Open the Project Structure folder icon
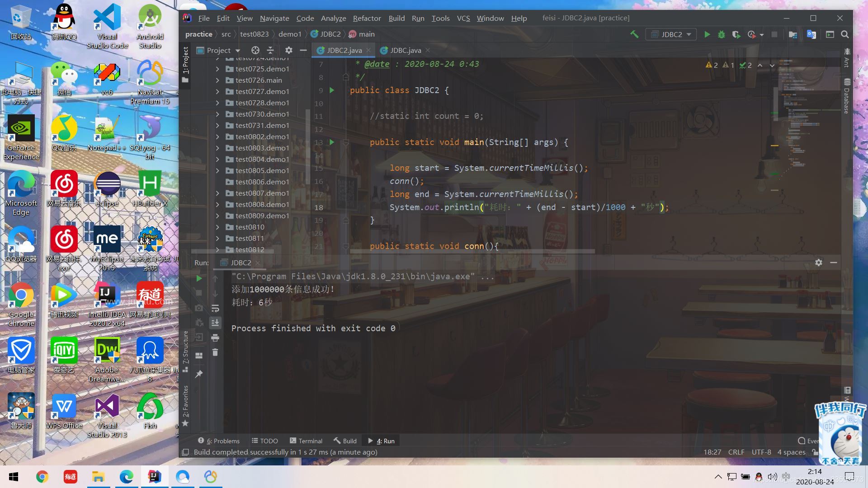 pos(793,34)
